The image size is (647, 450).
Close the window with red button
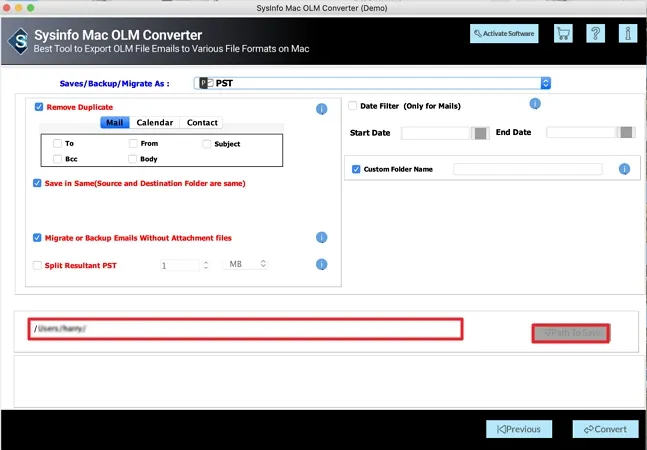coord(6,8)
